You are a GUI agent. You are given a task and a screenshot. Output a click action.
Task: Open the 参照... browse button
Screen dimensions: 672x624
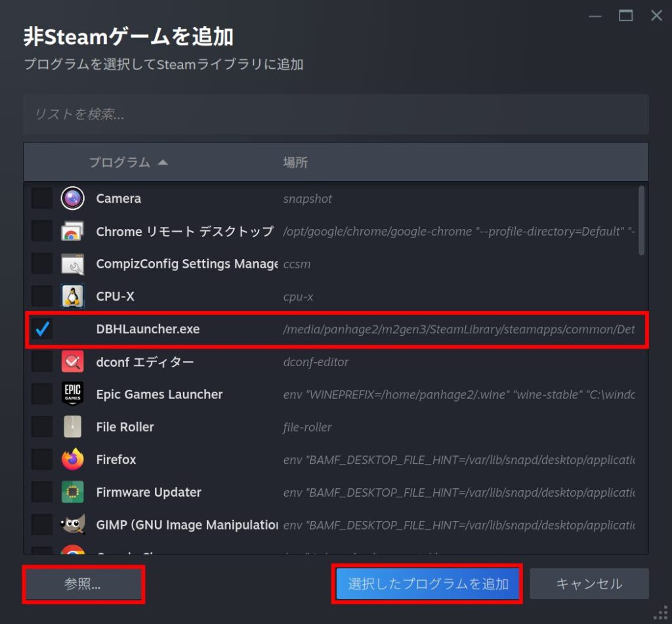(83, 584)
